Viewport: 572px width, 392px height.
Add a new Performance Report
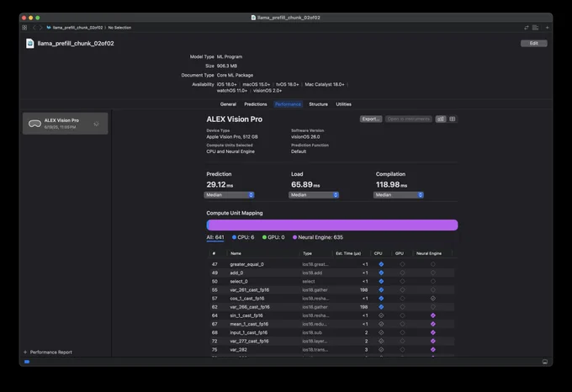pyautogui.click(x=47, y=352)
